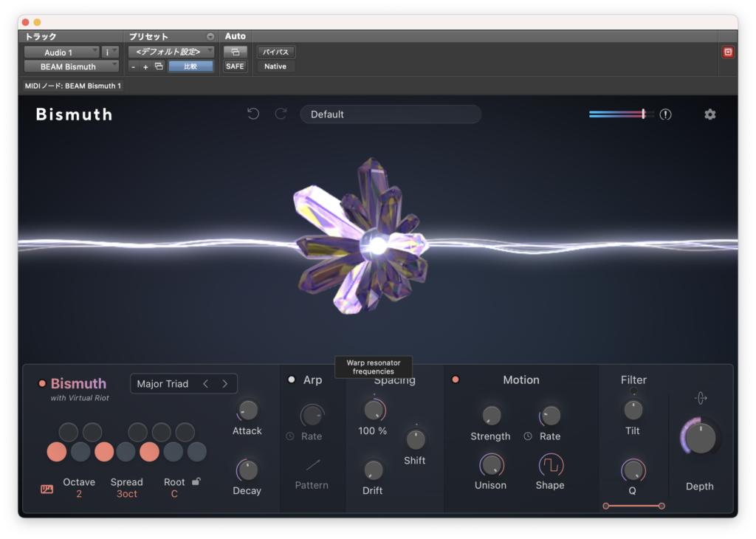The image size is (756, 539).
Task: Enable the first black C-sharp key
Action: 69,432
